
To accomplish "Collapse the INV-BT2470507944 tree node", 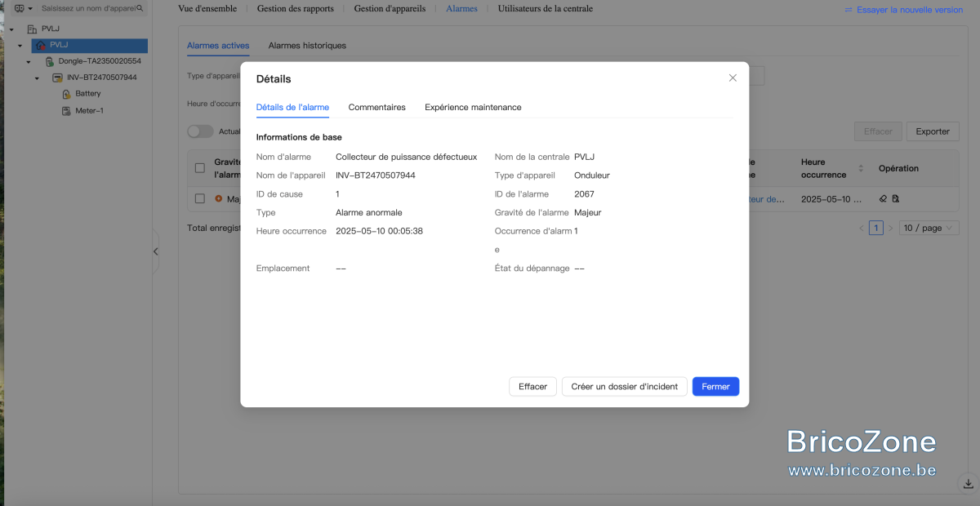I will point(37,78).
